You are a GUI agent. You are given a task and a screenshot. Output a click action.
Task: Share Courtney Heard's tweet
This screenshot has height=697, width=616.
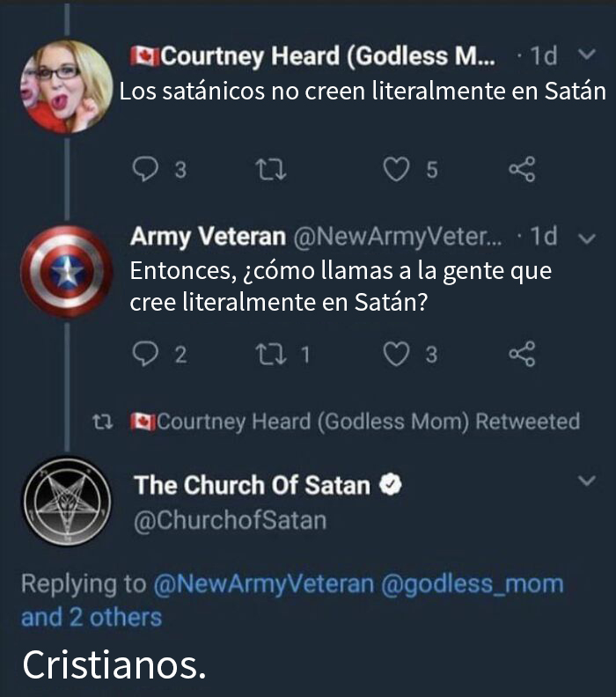(x=522, y=171)
